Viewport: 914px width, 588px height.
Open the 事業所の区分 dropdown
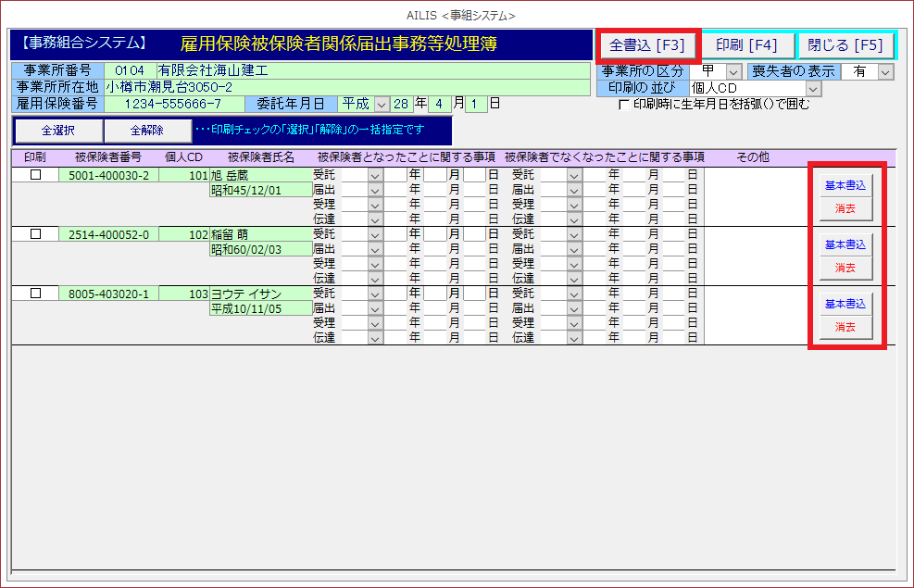(x=733, y=71)
